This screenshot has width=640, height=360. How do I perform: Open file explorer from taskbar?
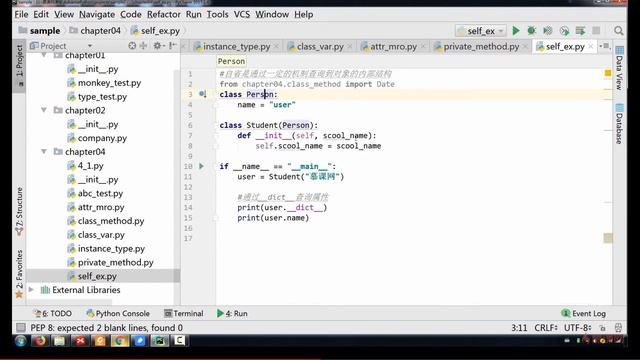click(60, 340)
